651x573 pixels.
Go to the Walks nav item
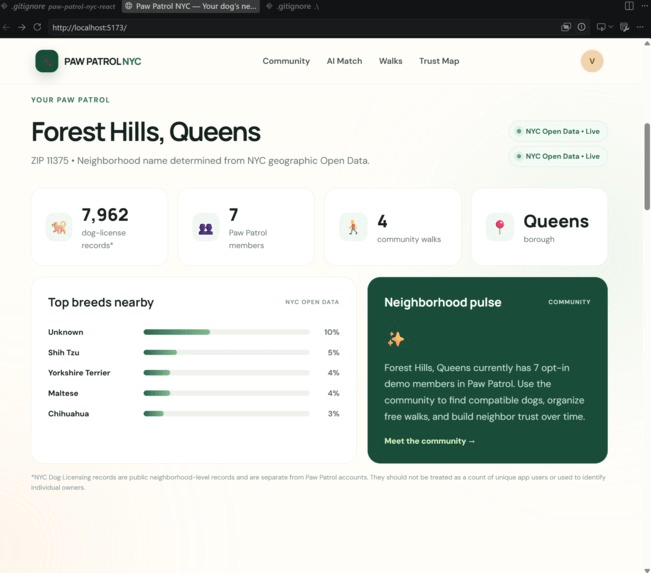(x=390, y=61)
